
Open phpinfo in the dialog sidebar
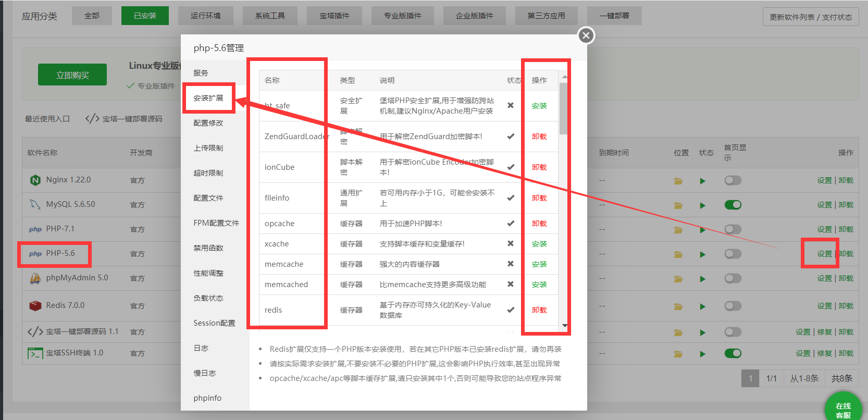click(207, 398)
